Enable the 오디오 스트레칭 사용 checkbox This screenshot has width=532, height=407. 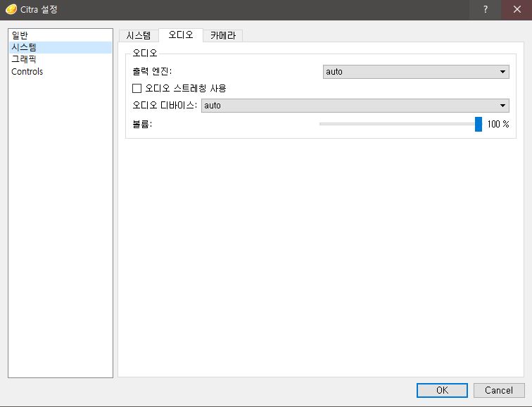point(137,89)
